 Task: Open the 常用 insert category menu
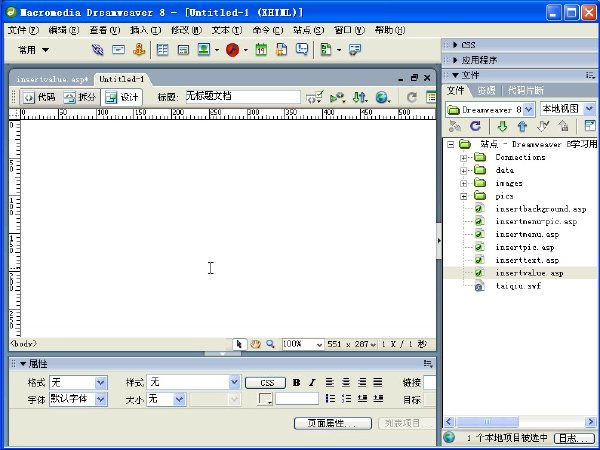(x=33, y=50)
